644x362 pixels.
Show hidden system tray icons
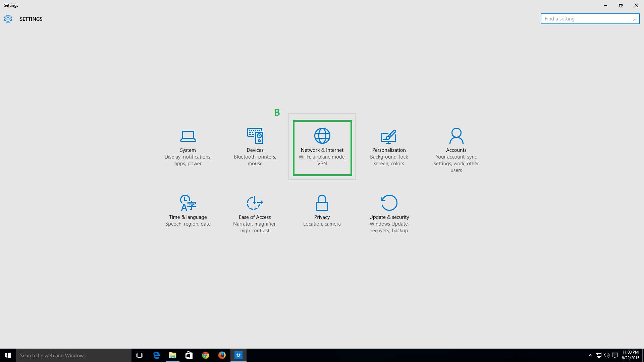591,355
